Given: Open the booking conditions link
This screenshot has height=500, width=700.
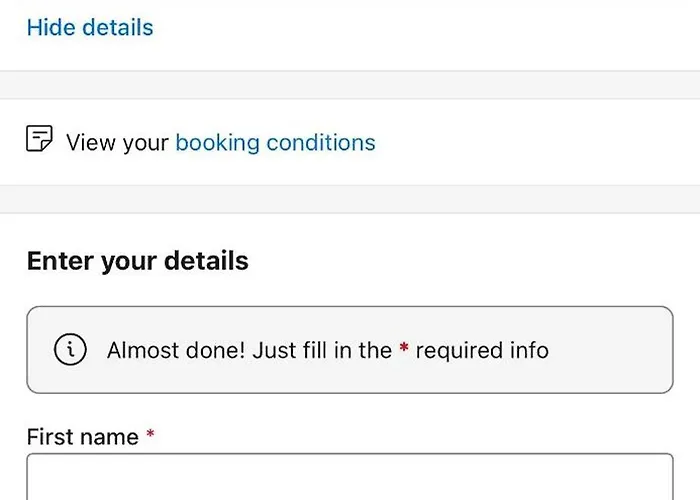Looking at the screenshot, I should click(275, 142).
